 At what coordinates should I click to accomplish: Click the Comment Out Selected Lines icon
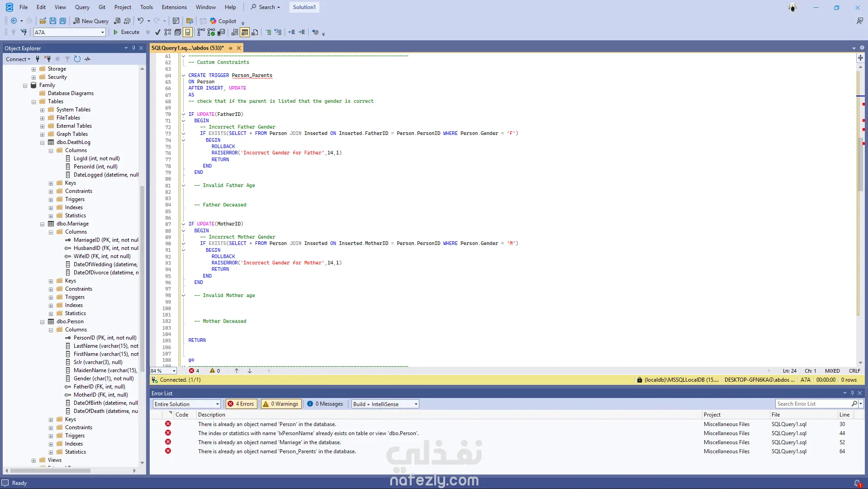pyautogui.click(x=268, y=32)
